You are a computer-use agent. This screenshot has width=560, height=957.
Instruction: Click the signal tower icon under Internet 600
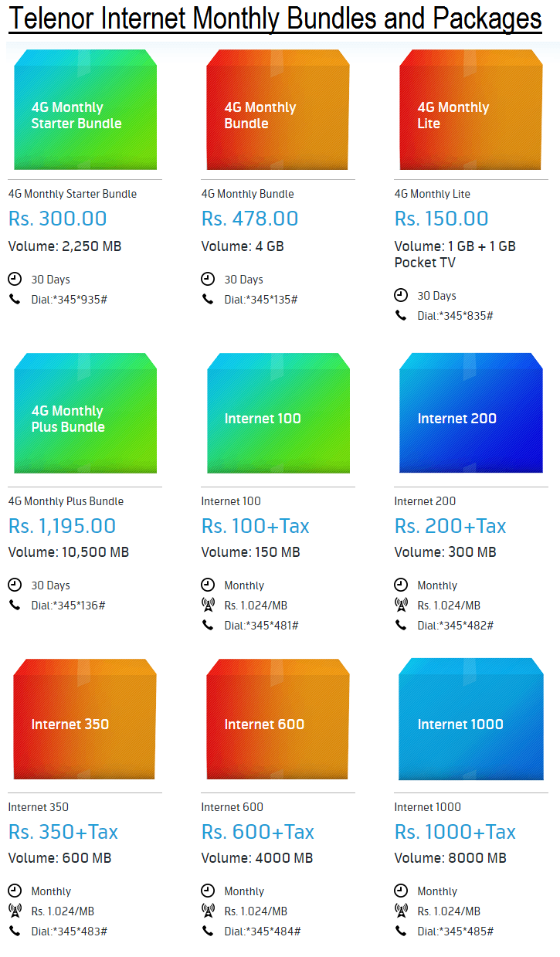[x=208, y=911]
